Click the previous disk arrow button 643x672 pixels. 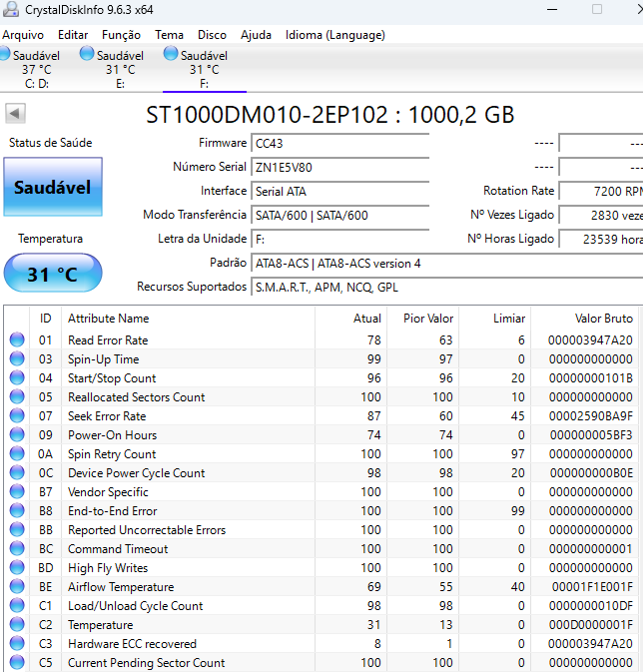(x=15, y=114)
